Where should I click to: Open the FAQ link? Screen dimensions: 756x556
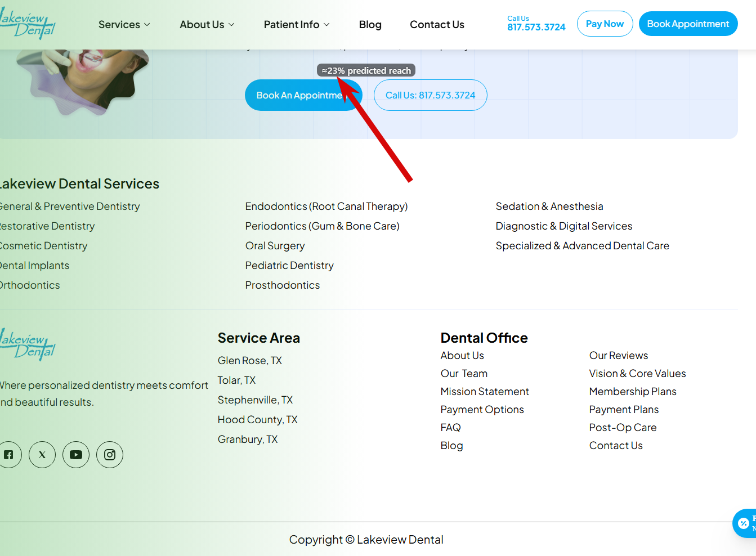pos(450,428)
